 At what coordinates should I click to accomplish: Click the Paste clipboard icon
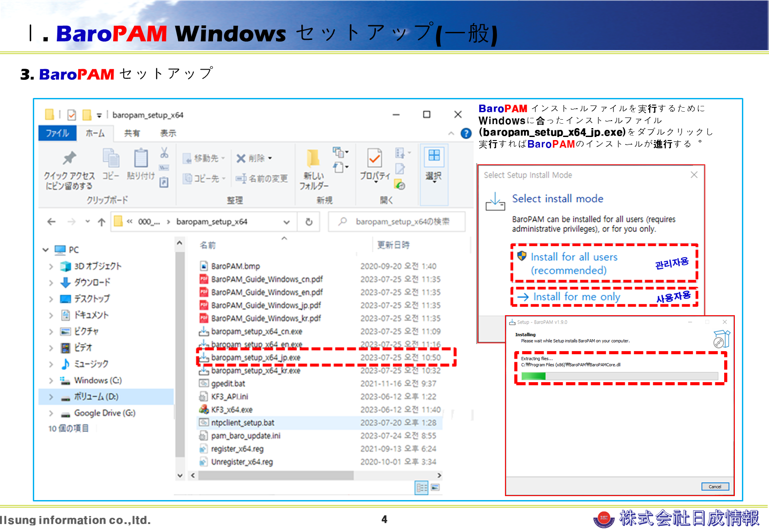(x=141, y=158)
